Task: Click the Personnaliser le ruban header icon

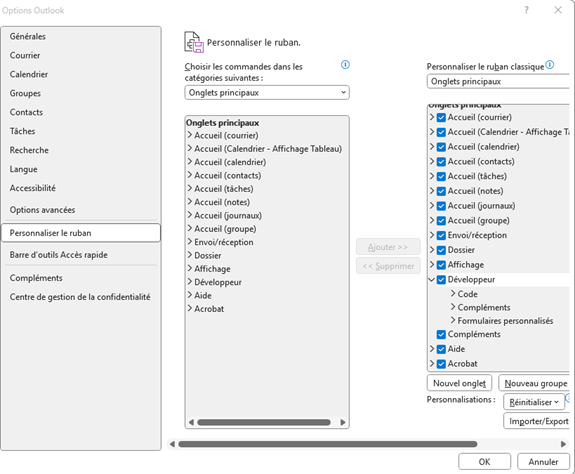Action: point(194,42)
